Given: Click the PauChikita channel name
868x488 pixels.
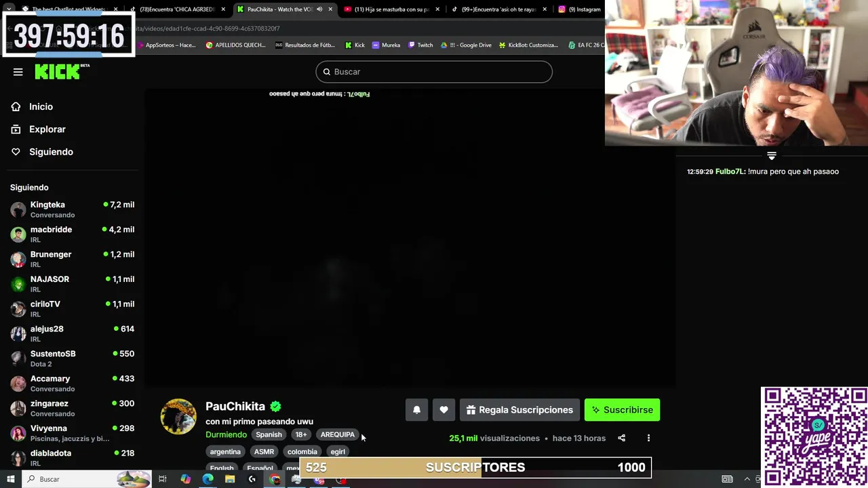Looking at the screenshot, I should pyautogui.click(x=235, y=406).
